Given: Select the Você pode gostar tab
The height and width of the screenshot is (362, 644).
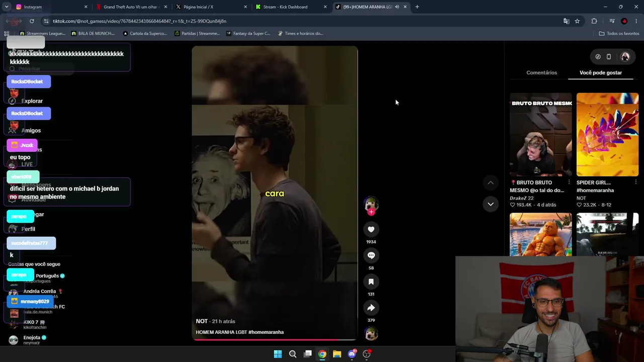Looking at the screenshot, I should point(601,73).
